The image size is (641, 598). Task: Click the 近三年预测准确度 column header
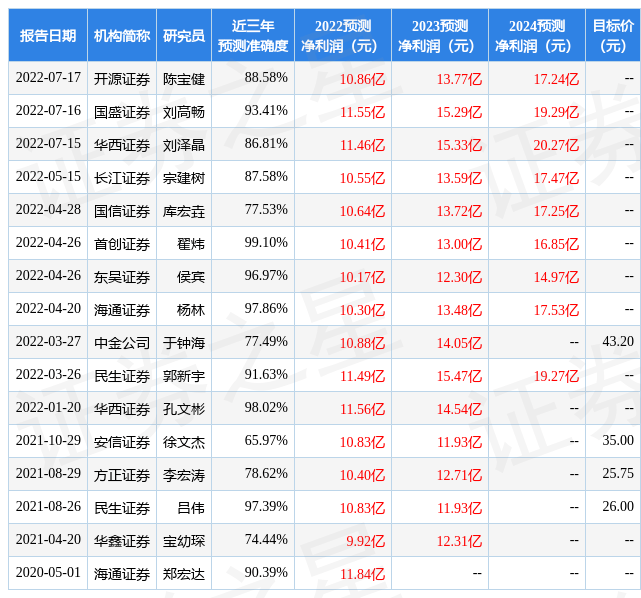(x=253, y=36)
